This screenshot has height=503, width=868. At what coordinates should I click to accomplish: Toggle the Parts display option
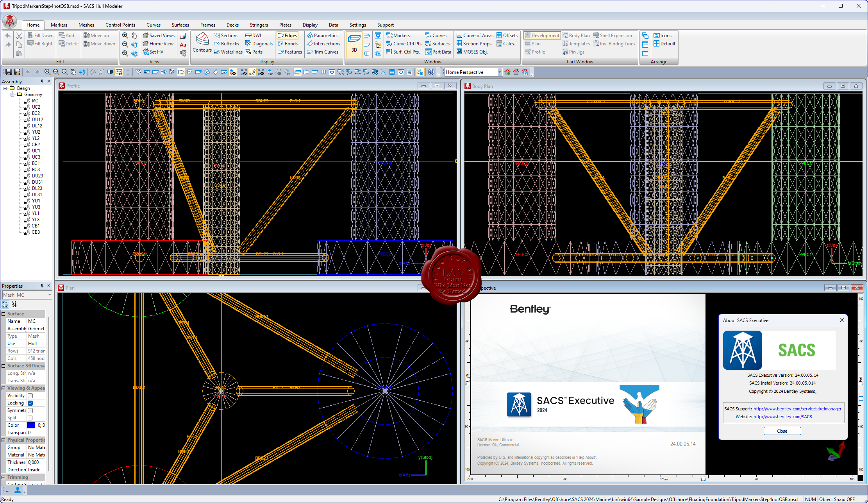(254, 52)
